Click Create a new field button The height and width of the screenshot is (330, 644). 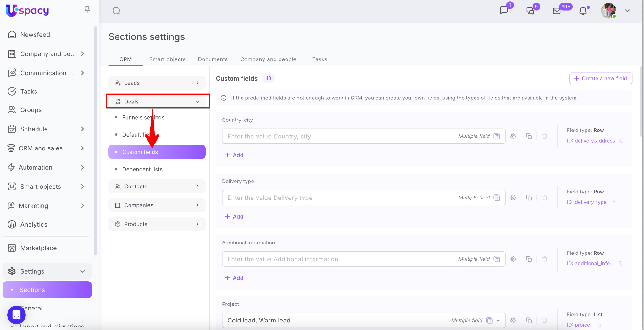pyautogui.click(x=601, y=78)
